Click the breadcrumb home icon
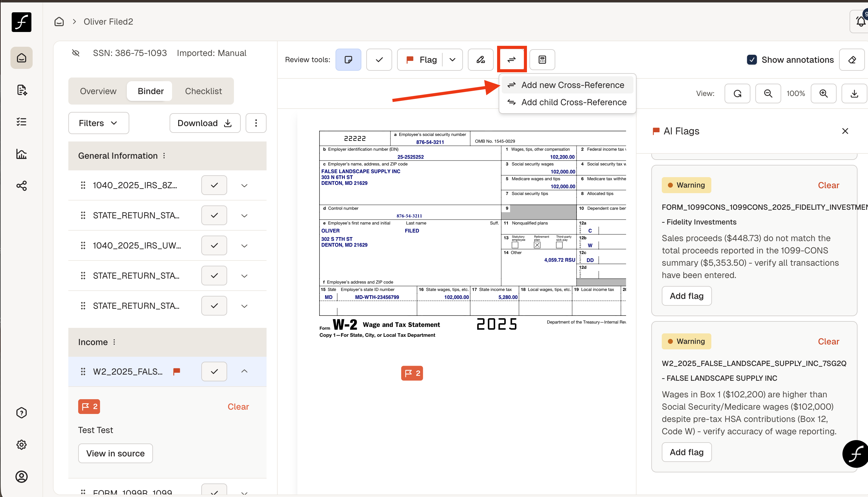 tap(59, 22)
